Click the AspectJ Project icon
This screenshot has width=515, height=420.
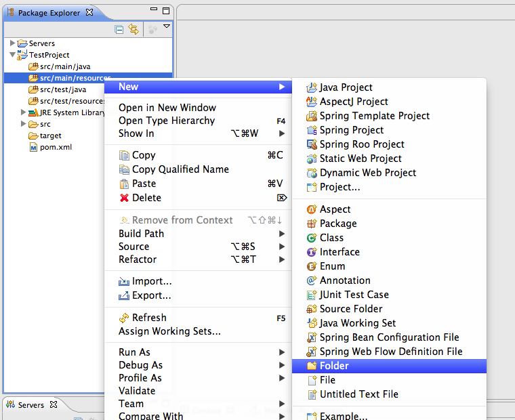tap(312, 102)
